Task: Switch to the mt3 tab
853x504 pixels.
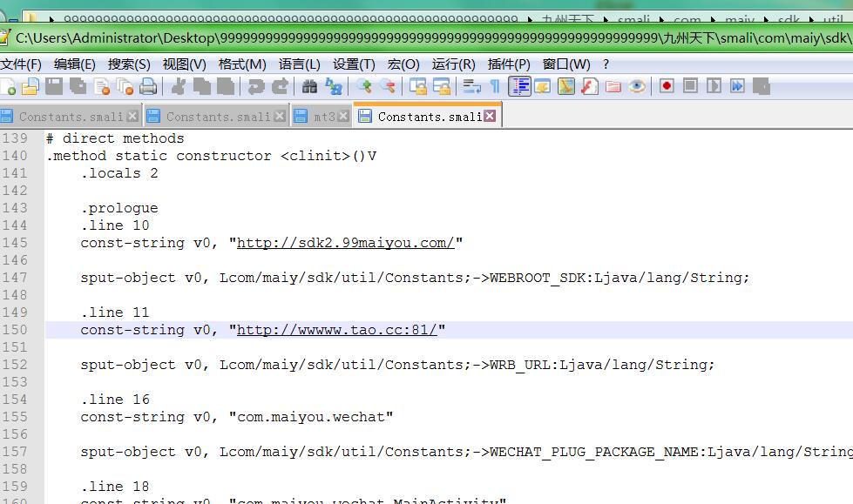Action: pyautogui.click(x=323, y=116)
